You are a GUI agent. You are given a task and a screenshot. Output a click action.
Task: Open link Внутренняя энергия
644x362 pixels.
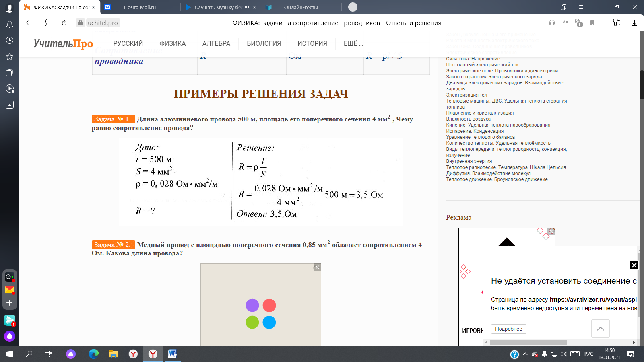(469, 161)
